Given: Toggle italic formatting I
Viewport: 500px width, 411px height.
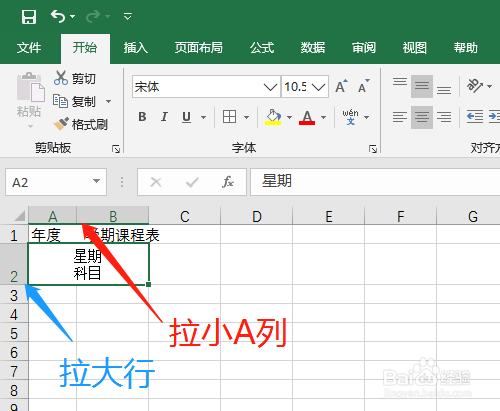Looking at the screenshot, I should click(x=164, y=117).
